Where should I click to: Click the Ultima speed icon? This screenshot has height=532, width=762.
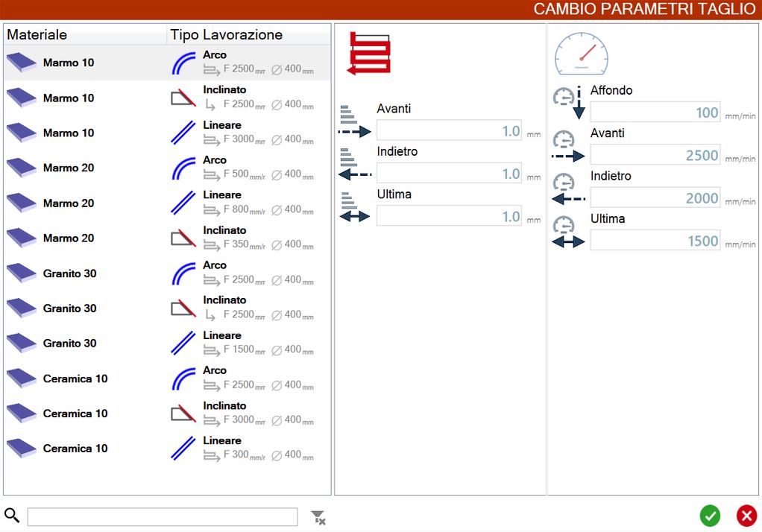[x=569, y=232]
